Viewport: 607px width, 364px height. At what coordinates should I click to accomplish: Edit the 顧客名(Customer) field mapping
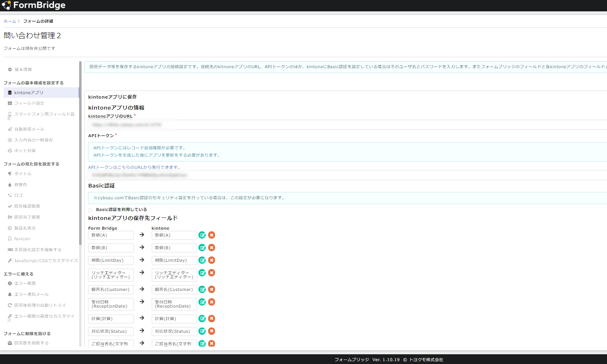click(x=202, y=289)
